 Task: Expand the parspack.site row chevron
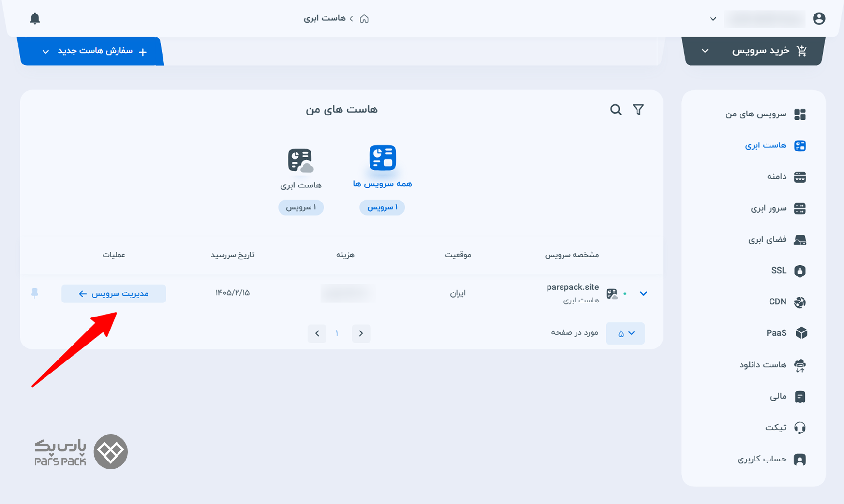click(x=643, y=294)
